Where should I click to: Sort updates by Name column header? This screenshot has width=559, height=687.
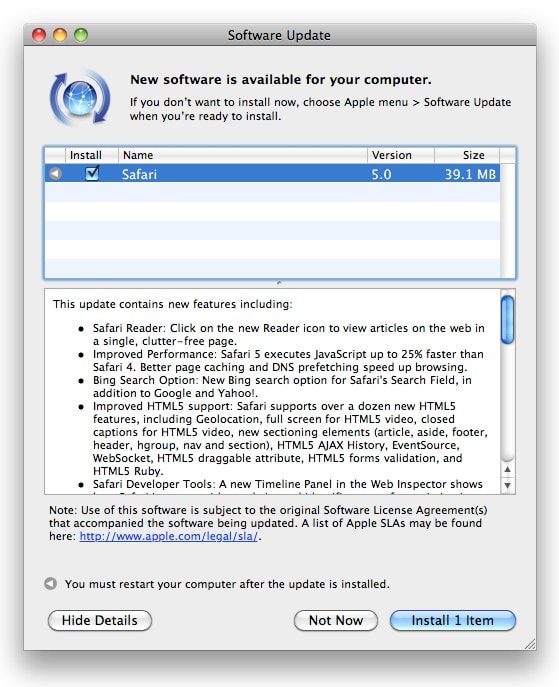242,155
